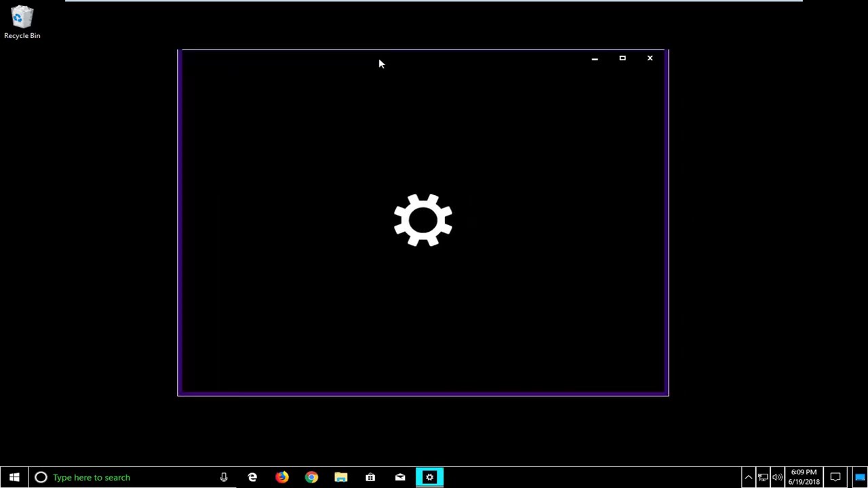This screenshot has width=868, height=488.
Task: Click the Cortana circle icon
Action: click(41, 477)
